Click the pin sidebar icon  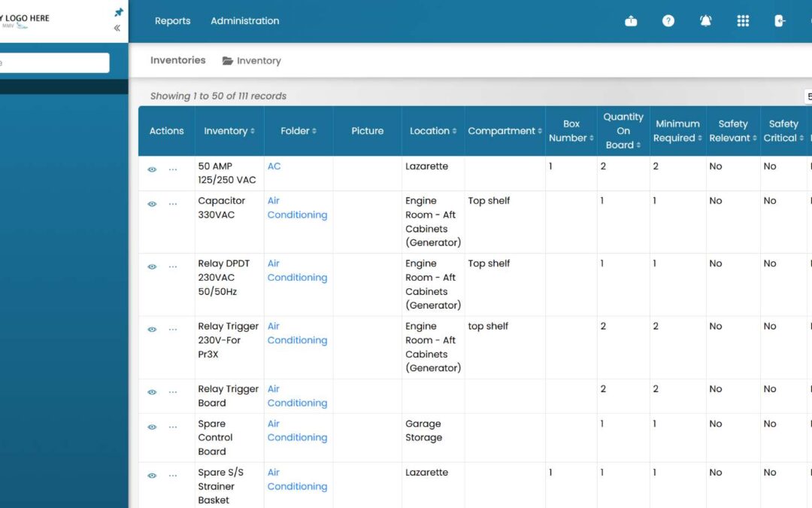[x=119, y=12]
